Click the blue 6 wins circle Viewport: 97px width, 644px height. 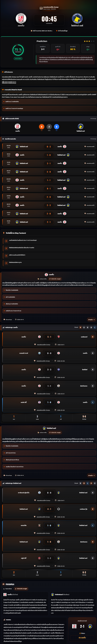click(x=57, y=127)
